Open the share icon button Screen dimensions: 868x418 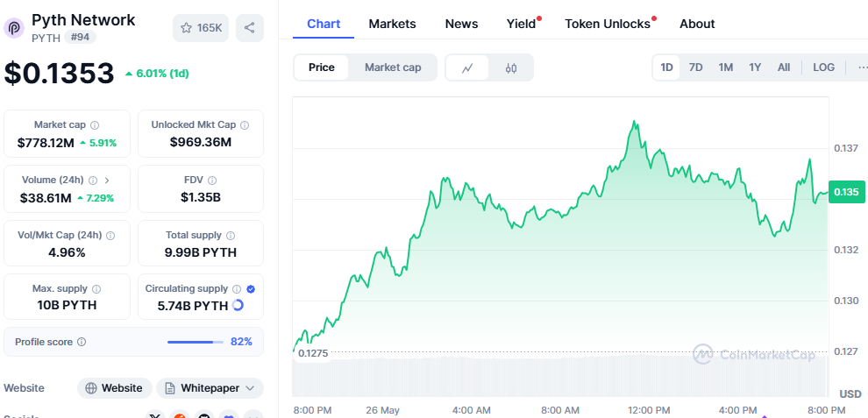pos(250,28)
